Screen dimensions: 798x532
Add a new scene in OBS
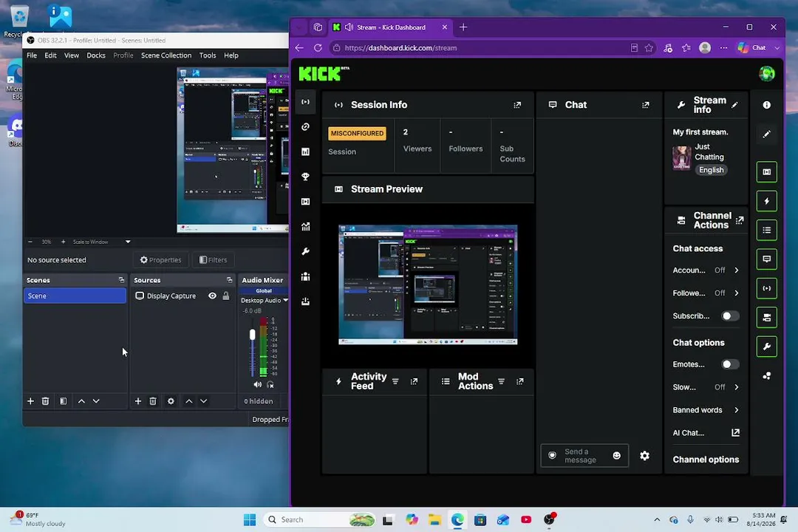coord(30,401)
